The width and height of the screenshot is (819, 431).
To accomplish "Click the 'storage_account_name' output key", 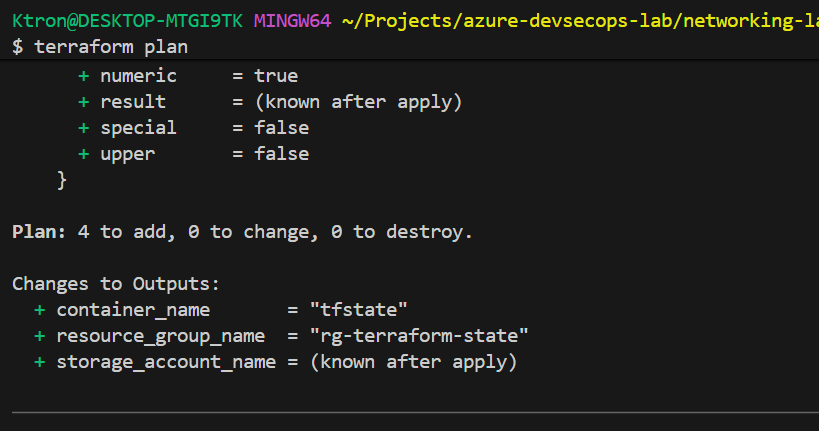I will pyautogui.click(x=166, y=362).
